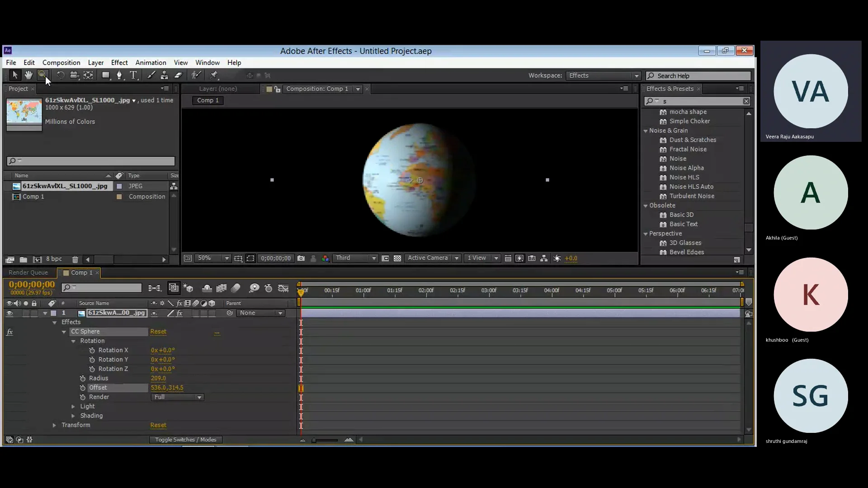Select the Eraser tool
868x488 pixels.
click(x=179, y=75)
